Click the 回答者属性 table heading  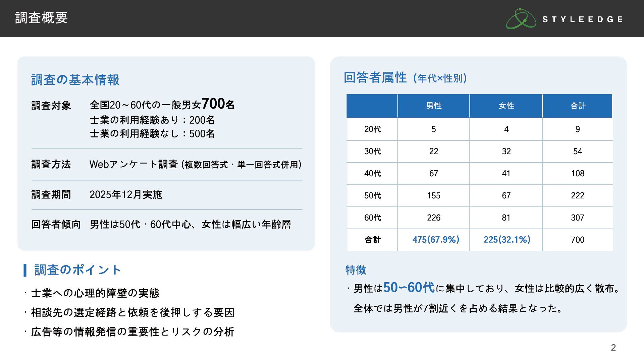(375, 78)
